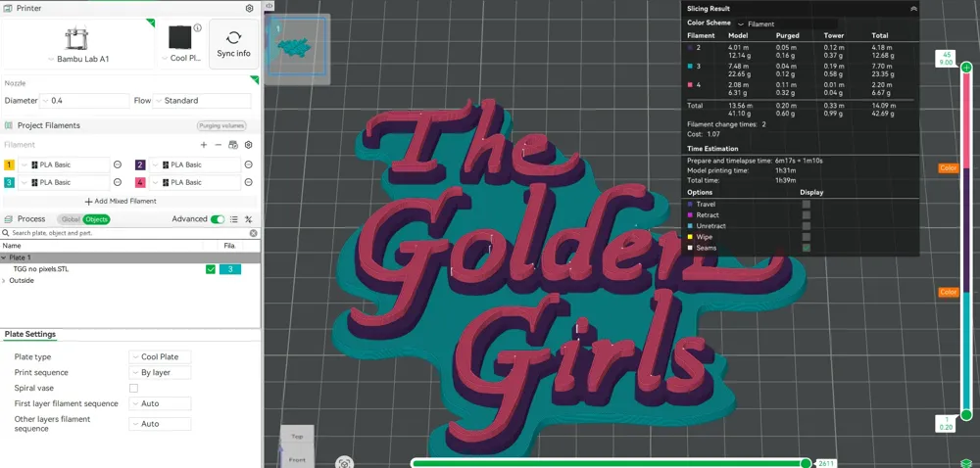Remove a filament with the minus icon

pos(219,145)
